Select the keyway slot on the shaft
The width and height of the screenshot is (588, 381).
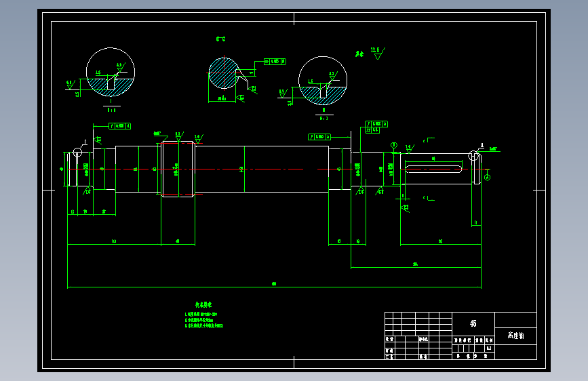[433, 169]
